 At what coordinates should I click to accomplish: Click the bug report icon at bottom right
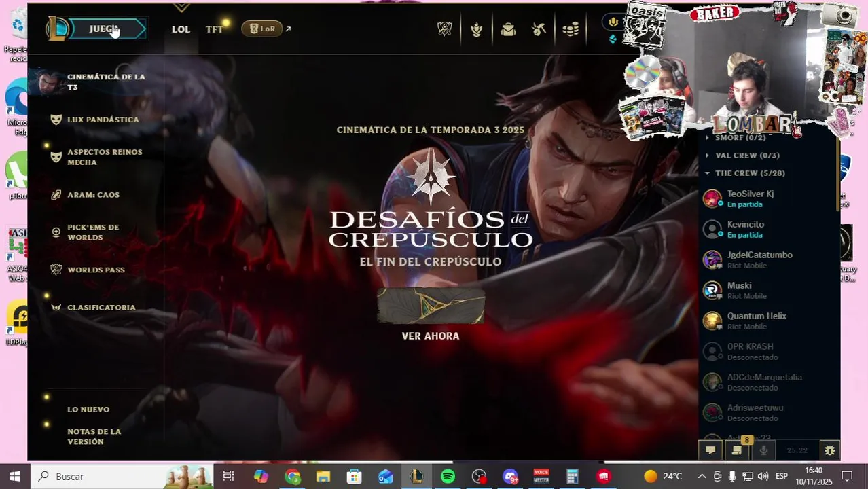tap(829, 450)
